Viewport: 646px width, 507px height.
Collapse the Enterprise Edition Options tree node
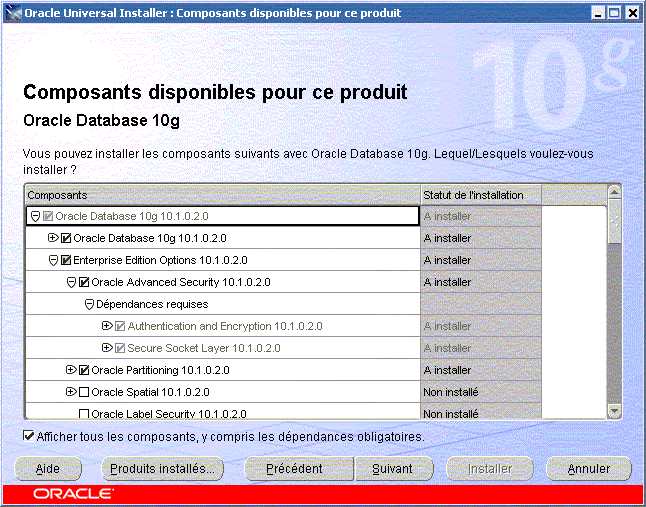[x=53, y=260]
